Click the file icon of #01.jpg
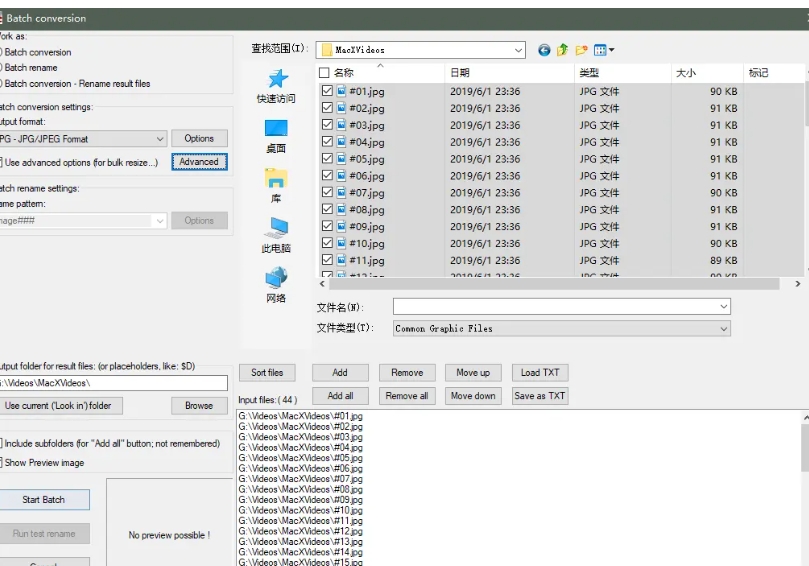Screen dimensions: 809x566 (342, 91)
